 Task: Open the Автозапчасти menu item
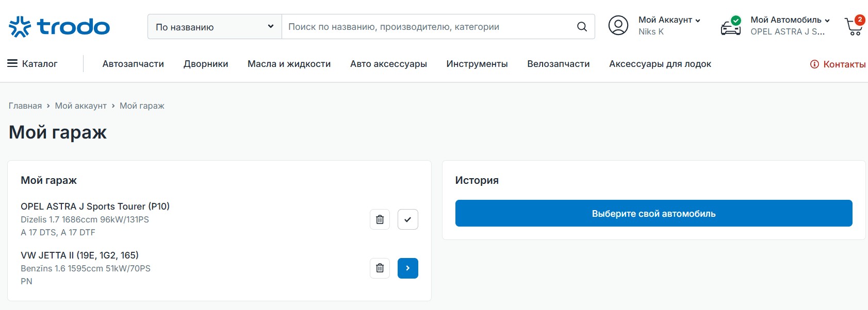pos(133,64)
